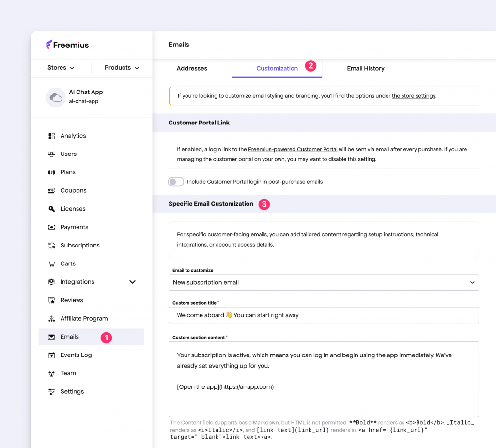Image resolution: width=496 pixels, height=448 pixels.
Task: Open the Email to customize dropdown
Action: [324, 282]
